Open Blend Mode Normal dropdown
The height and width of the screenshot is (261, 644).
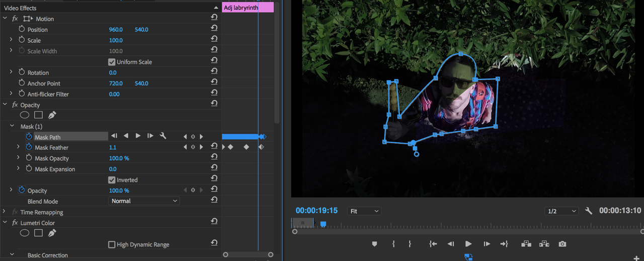tap(144, 201)
